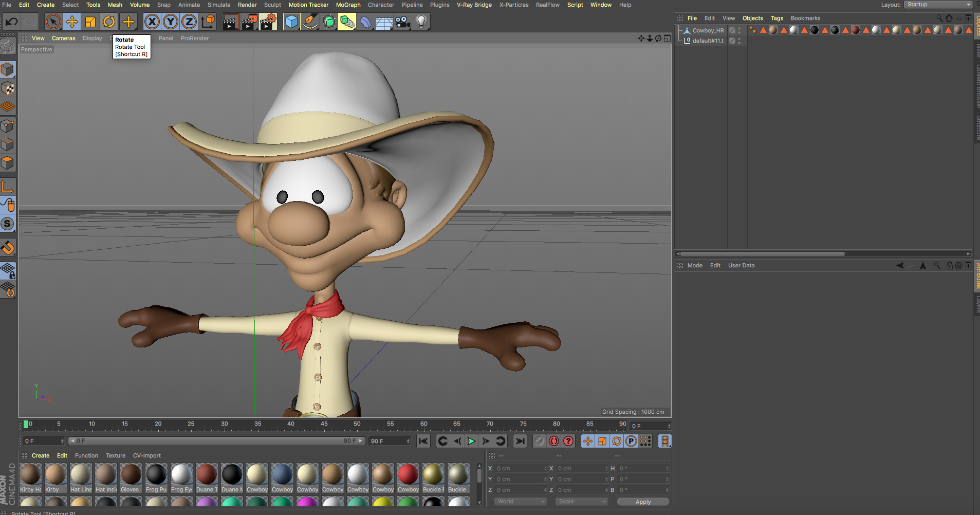Click material list scroll down arrow
Screen dimensions: 980x515
[479, 502]
